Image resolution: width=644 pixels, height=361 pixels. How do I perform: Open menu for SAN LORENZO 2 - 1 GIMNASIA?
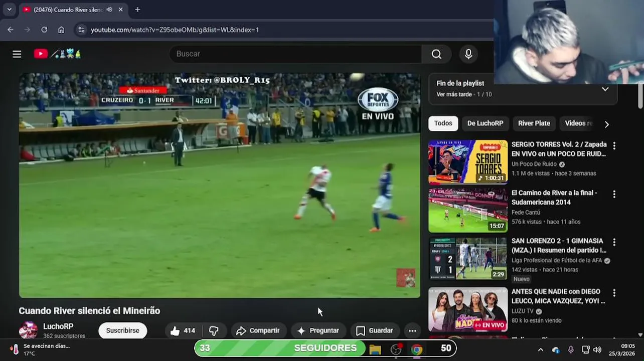tap(614, 242)
